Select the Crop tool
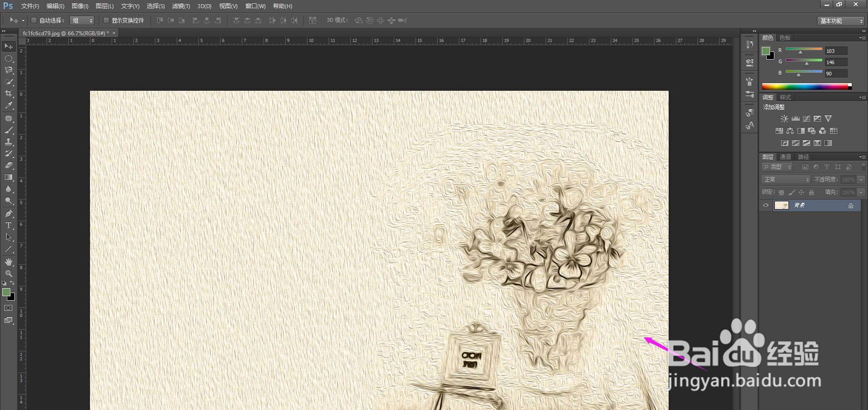 click(x=9, y=93)
